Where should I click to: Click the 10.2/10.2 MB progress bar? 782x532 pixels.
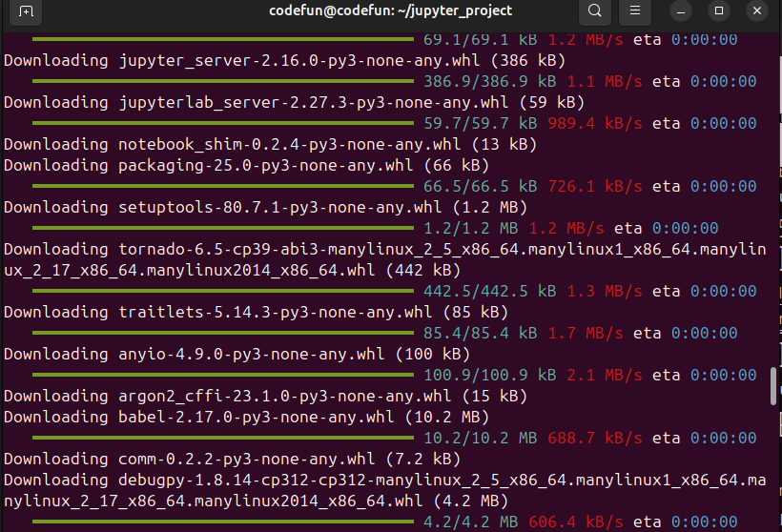coord(223,438)
